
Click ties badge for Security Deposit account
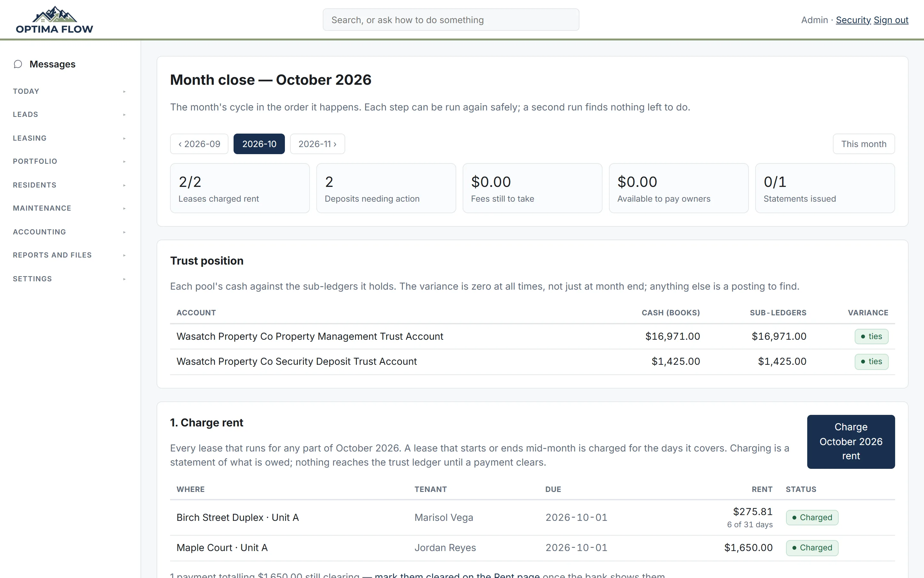pyautogui.click(x=871, y=362)
